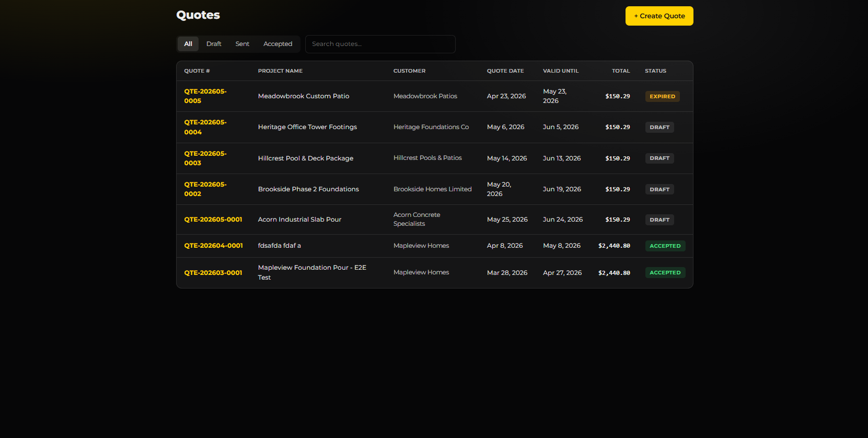Image resolution: width=868 pixels, height=438 pixels.
Task: Click the May 8, 2026 valid until date
Action: [x=562, y=246]
